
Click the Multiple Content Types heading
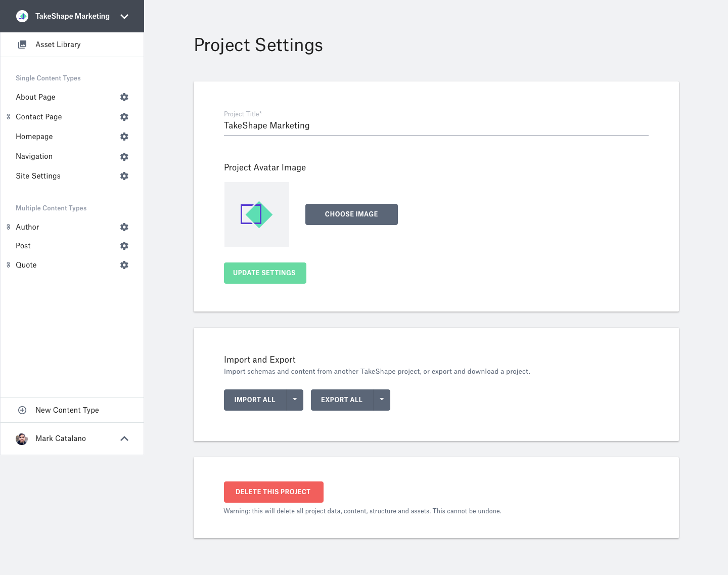pyautogui.click(x=51, y=208)
